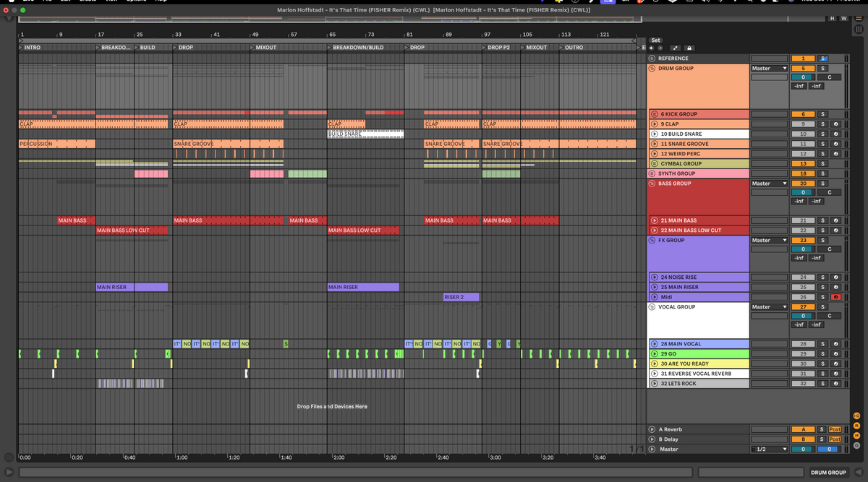Show the In/Out section (I-O button)
The width and height of the screenshot is (868, 482).
coord(856,416)
